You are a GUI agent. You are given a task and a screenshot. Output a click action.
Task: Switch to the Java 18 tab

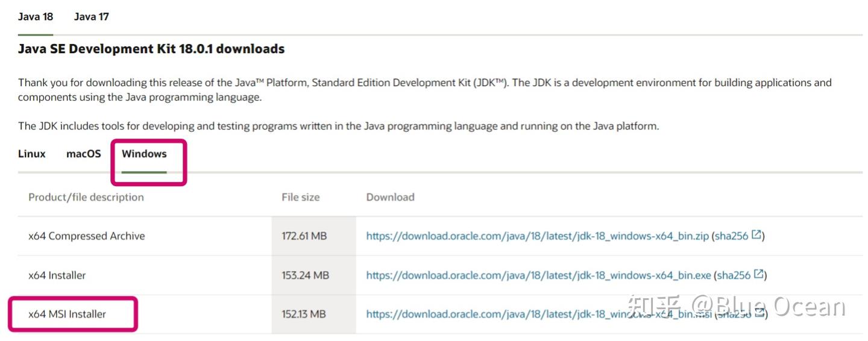point(36,17)
